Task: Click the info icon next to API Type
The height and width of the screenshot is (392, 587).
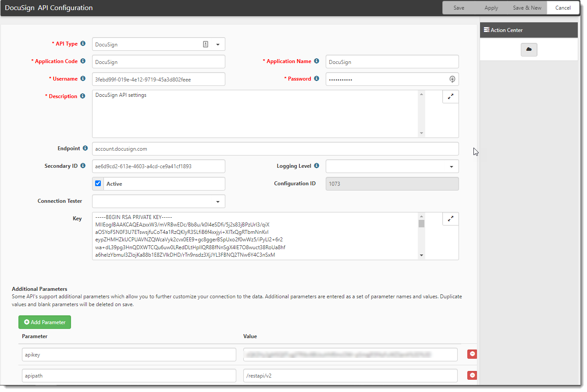Action: pyautogui.click(x=83, y=44)
